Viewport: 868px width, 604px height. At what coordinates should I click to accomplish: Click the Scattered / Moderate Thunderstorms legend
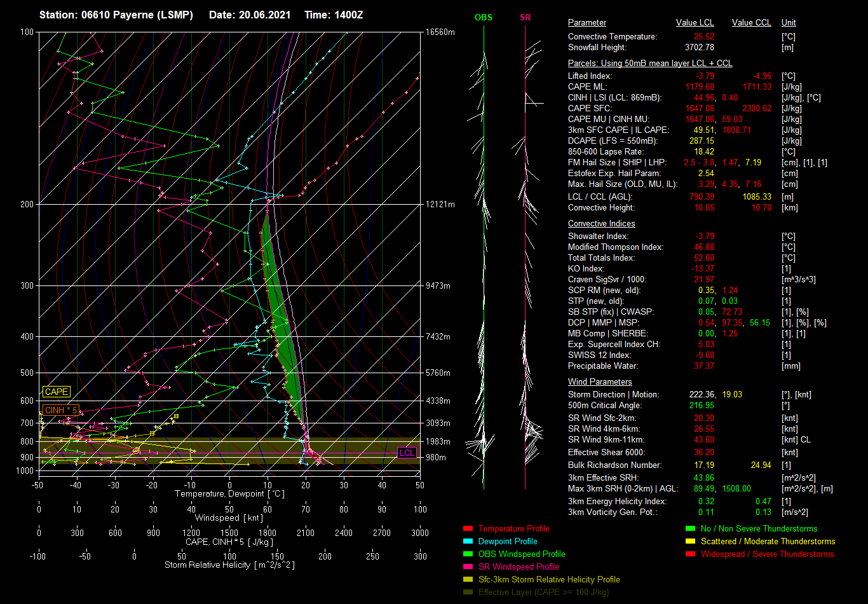pos(768,542)
